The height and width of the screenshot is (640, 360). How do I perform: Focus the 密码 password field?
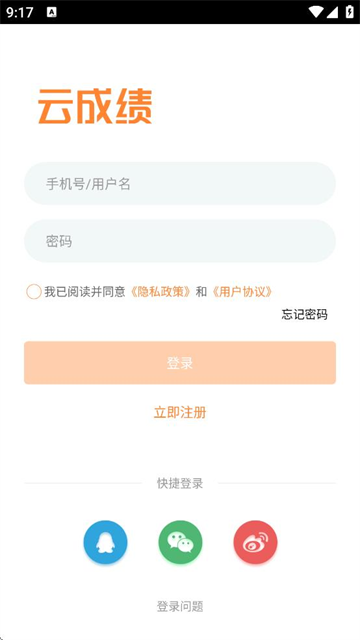(180, 241)
